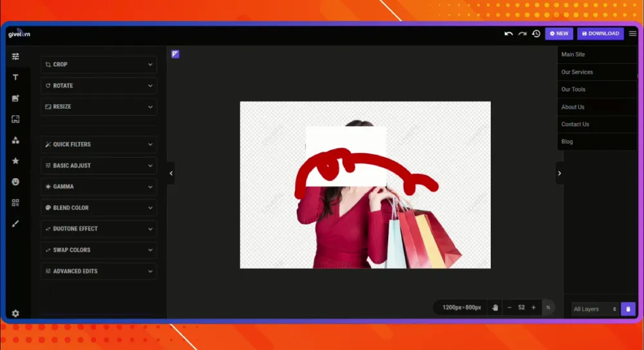This screenshot has width=644, height=350.
Task: Click the minus zoom out button
Action: 509,308
